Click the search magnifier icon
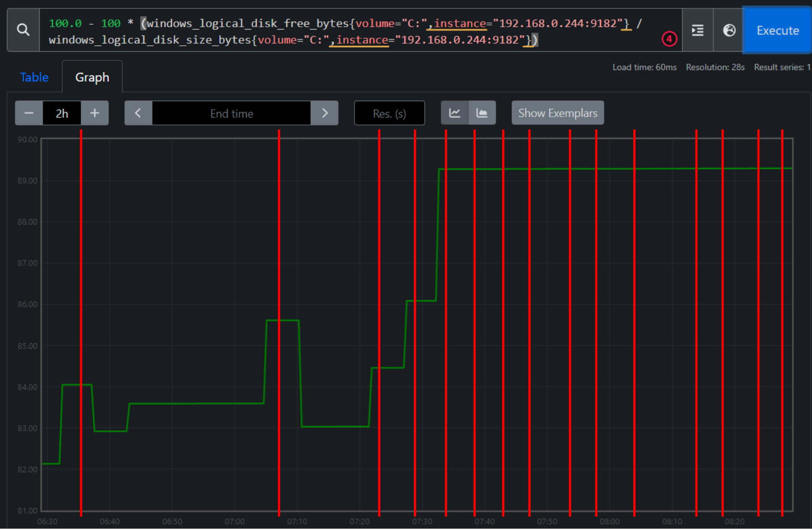This screenshot has height=530, width=812. pyautogui.click(x=23, y=30)
